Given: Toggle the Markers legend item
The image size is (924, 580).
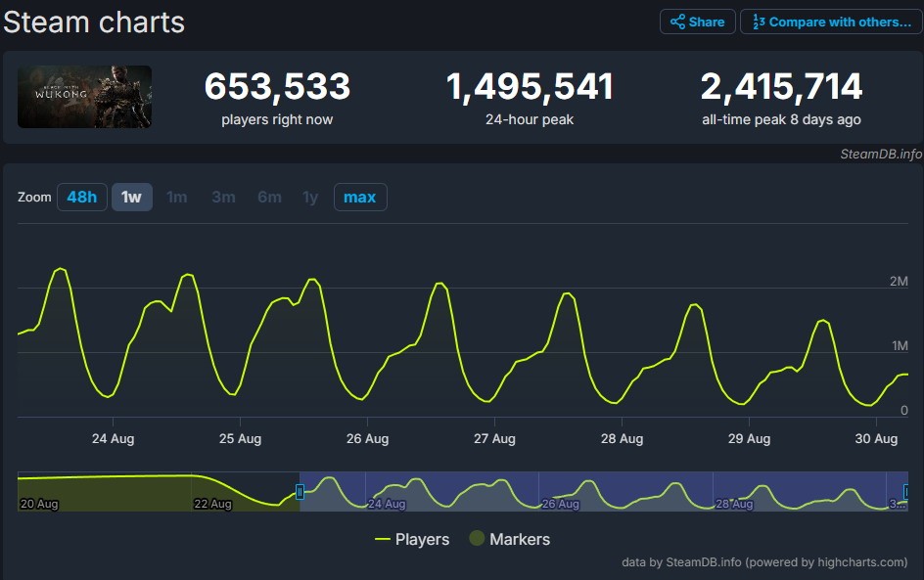Looking at the screenshot, I should tap(509, 539).
